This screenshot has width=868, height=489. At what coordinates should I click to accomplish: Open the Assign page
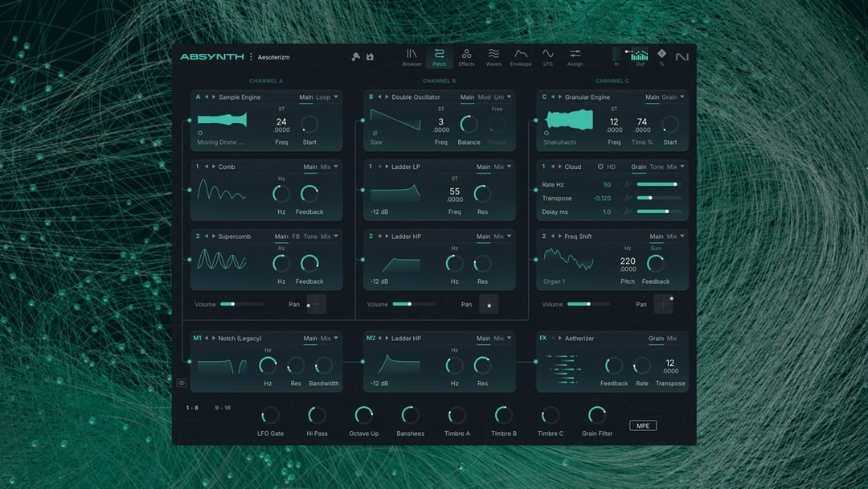coord(575,57)
